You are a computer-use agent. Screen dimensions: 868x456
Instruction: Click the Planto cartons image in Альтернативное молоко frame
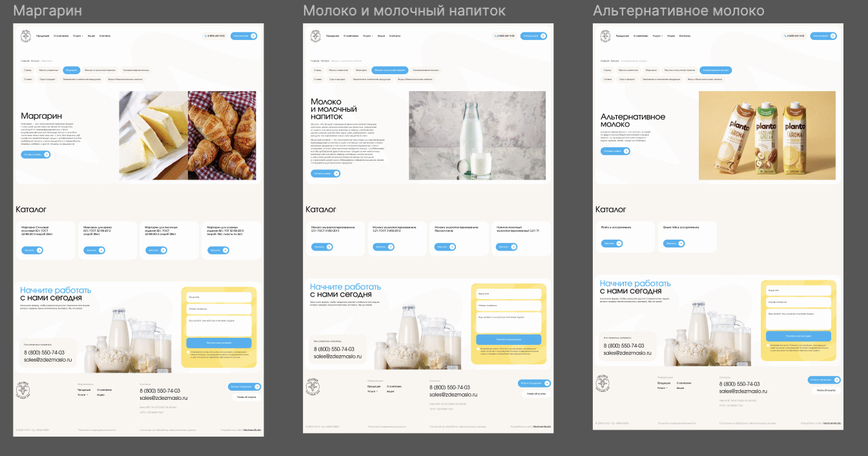coord(767,136)
